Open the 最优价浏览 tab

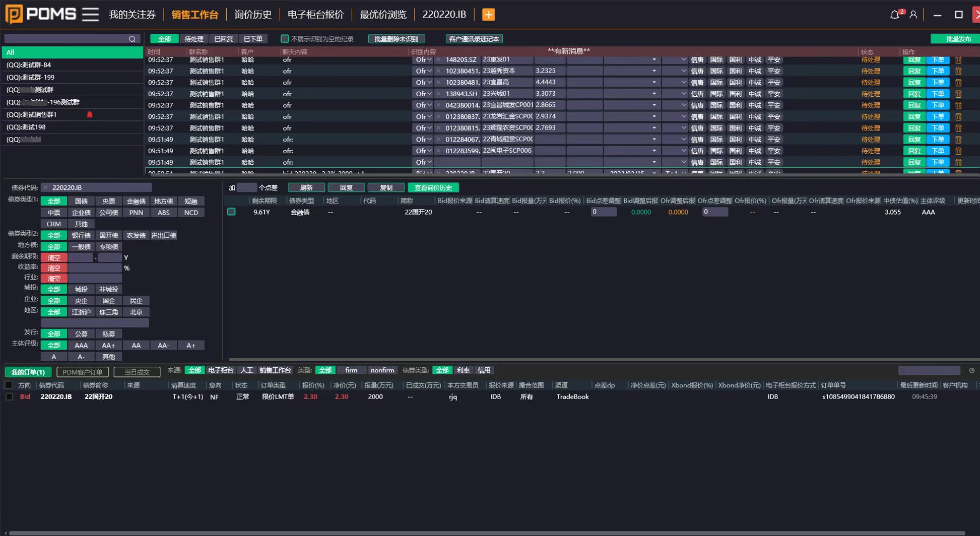[x=383, y=14]
